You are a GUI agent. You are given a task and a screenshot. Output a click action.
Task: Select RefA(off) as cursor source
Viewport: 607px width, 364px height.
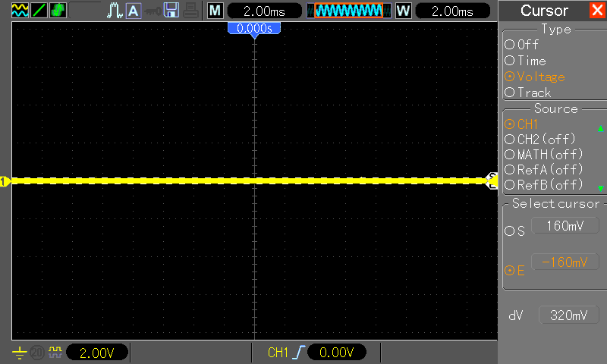tap(544, 169)
